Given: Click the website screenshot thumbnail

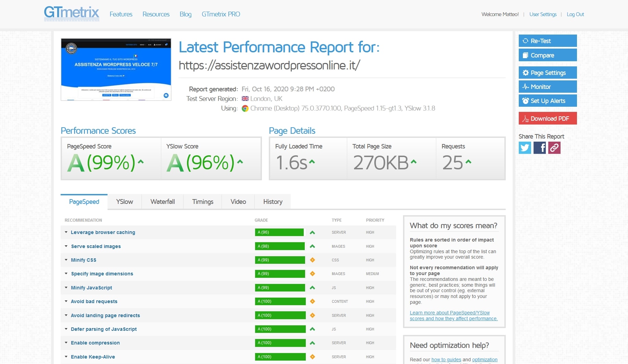Looking at the screenshot, I should tap(116, 69).
